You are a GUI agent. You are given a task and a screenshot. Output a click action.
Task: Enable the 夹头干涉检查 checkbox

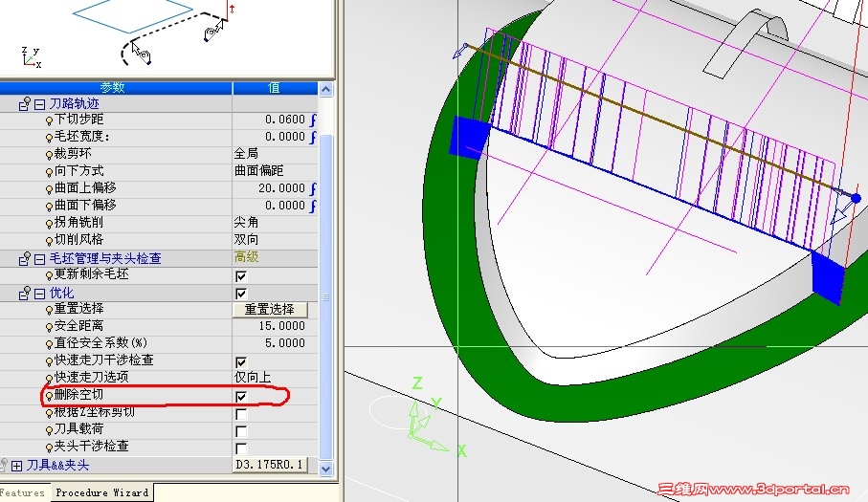[x=241, y=447]
